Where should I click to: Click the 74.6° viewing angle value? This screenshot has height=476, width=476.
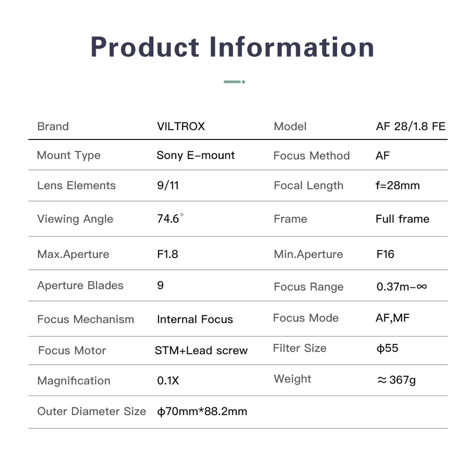coord(170,219)
